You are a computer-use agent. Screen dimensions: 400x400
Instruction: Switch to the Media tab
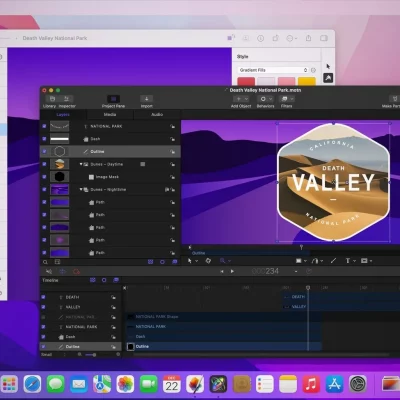tap(110, 114)
